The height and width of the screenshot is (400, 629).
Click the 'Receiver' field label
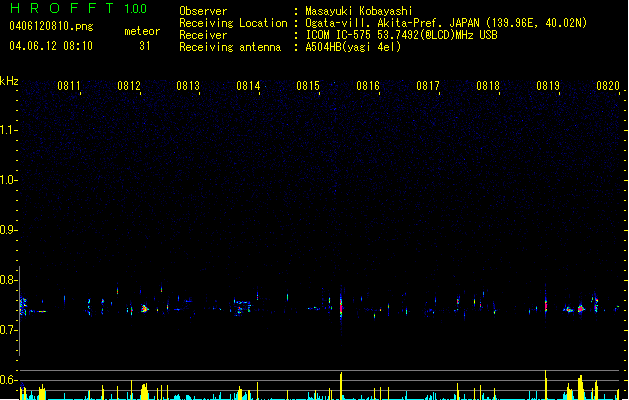point(203,35)
